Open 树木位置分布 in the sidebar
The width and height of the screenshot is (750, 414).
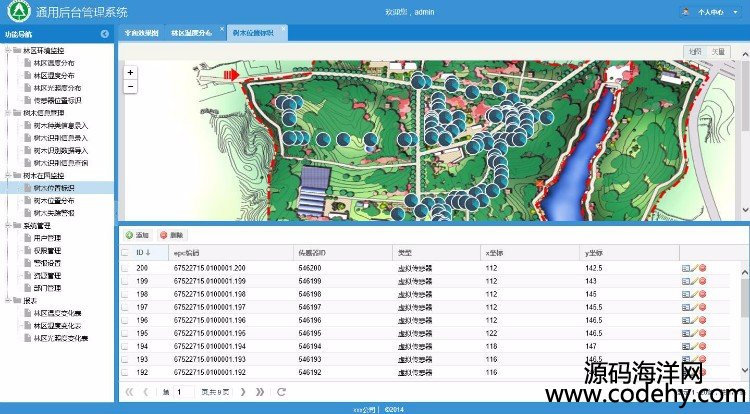[54, 200]
